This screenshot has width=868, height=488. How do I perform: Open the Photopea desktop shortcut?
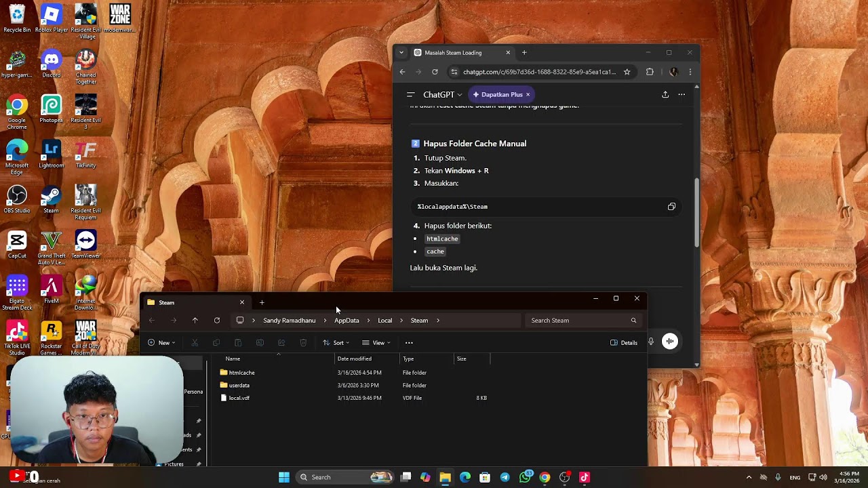(x=52, y=109)
